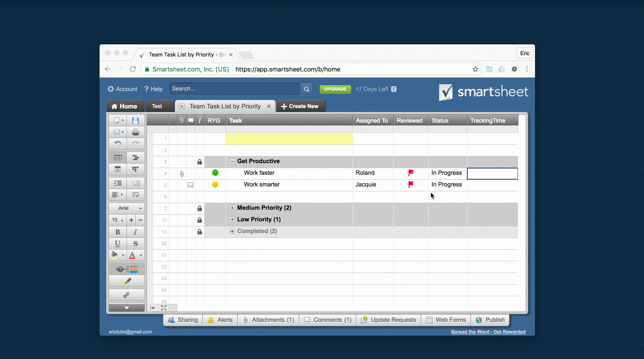Open the Arial font dropdown
The image size is (644, 359).
[x=126, y=208]
